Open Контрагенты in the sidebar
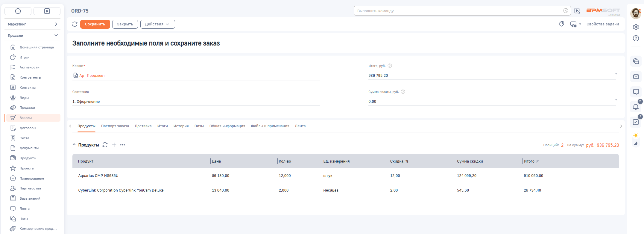Viewport: 644px width, 234px height. [x=30, y=77]
